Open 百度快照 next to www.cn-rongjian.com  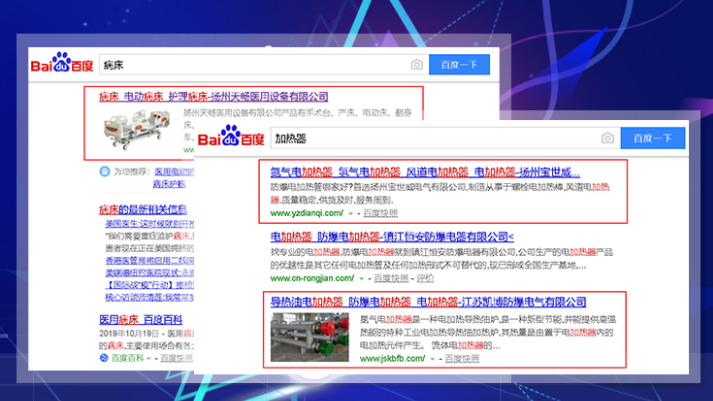pos(391,278)
